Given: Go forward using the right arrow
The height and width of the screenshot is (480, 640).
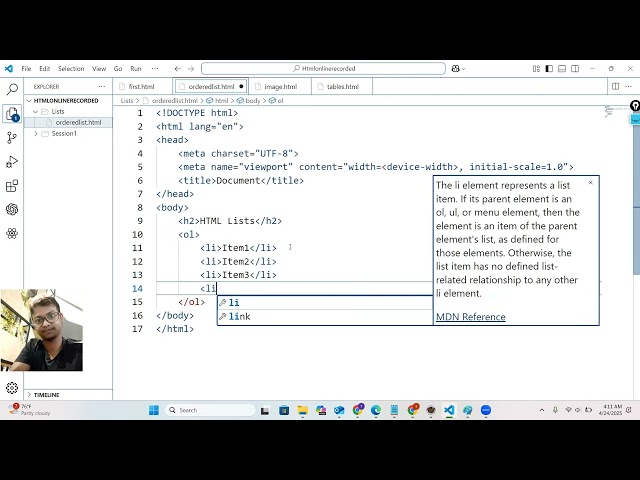Looking at the screenshot, I should (x=191, y=69).
